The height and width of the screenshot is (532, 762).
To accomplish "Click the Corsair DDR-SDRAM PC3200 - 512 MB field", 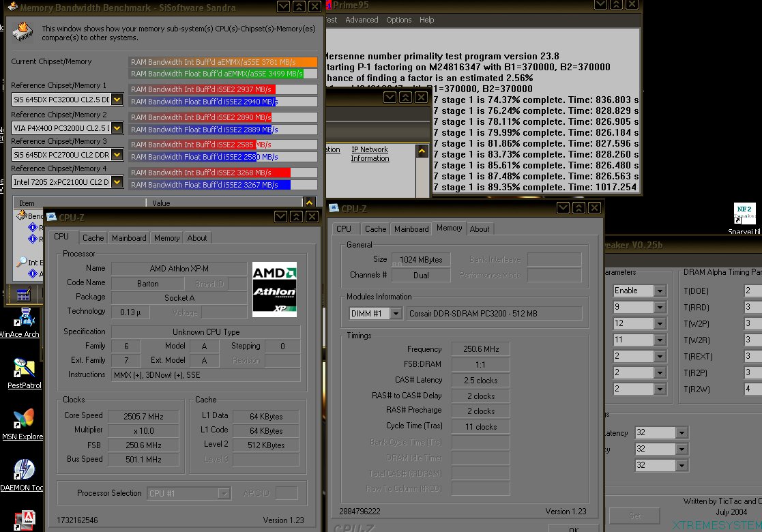I will (x=493, y=313).
